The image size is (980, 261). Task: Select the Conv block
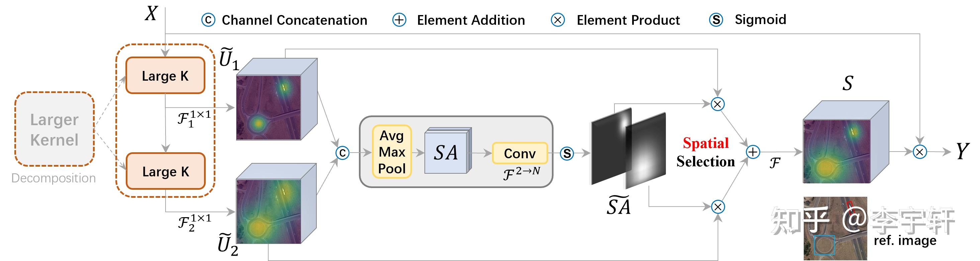click(520, 153)
